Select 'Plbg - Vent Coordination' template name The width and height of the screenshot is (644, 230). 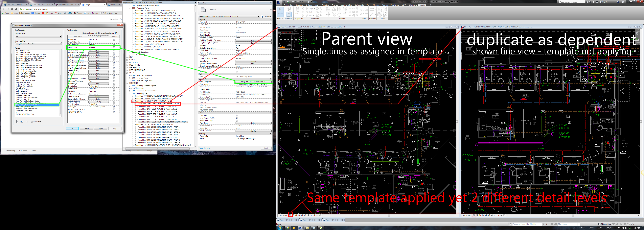click(24, 111)
